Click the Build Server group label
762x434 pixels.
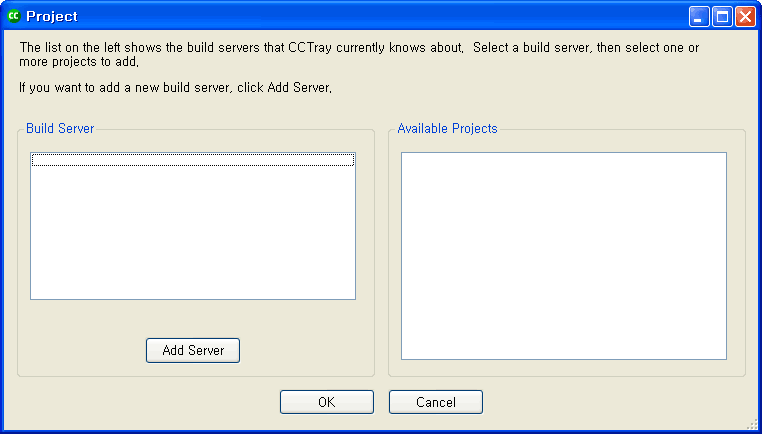point(60,128)
